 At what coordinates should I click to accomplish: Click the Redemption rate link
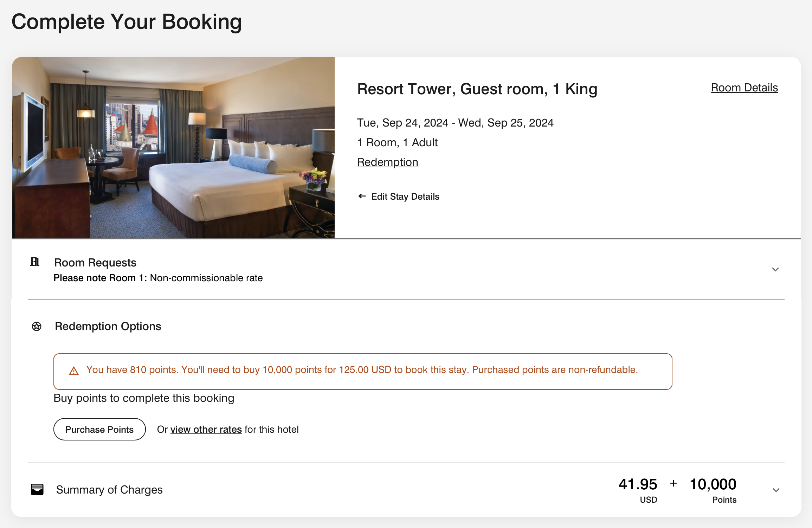[388, 162]
